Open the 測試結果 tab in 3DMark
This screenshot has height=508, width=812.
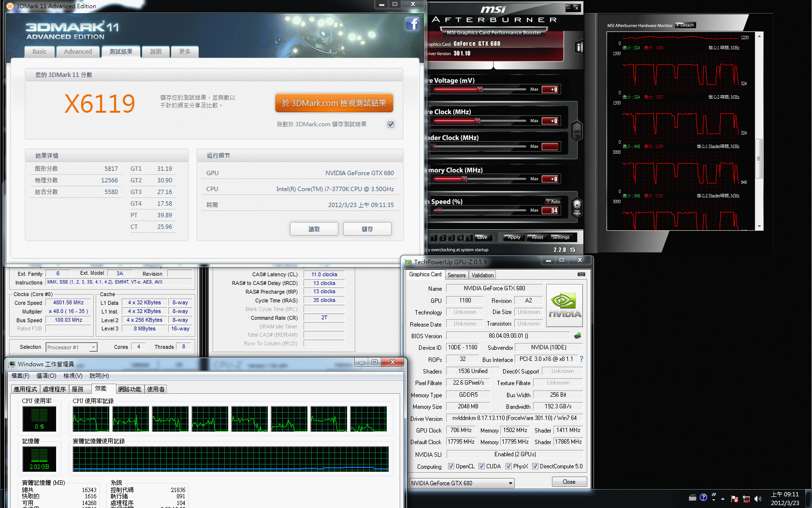(x=121, y=52)
